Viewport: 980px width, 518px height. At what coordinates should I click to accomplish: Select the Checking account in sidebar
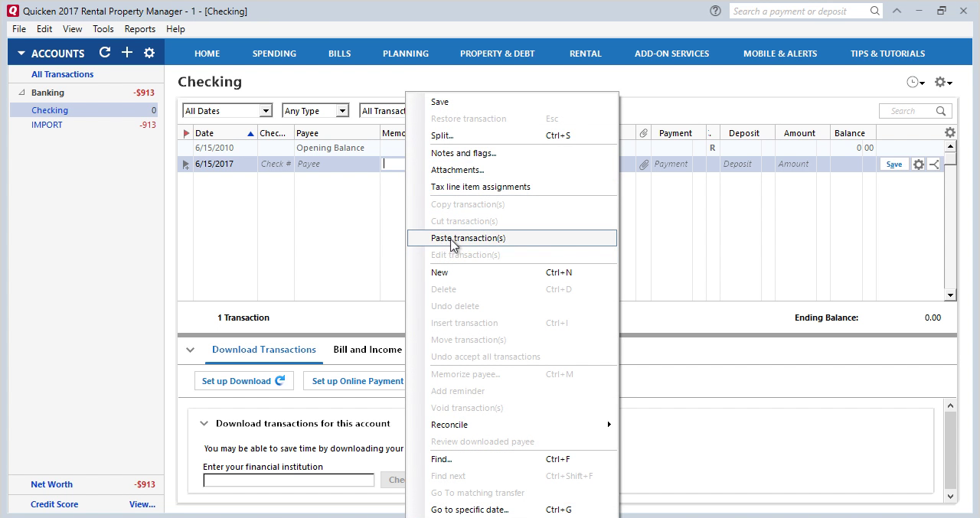(x=83, y=110)
